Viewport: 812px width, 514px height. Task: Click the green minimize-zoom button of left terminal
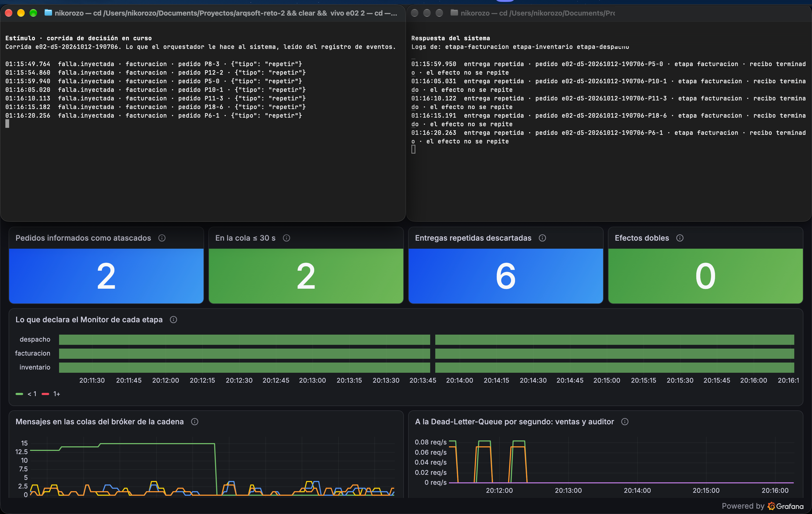tap(33, 13)
